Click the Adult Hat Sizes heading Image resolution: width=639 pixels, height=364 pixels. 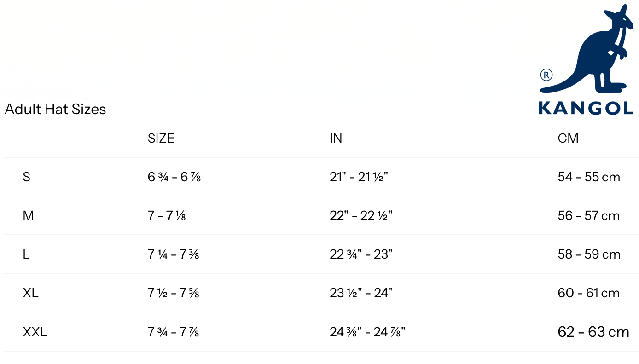pyautogui.click(x=55, y=109)
